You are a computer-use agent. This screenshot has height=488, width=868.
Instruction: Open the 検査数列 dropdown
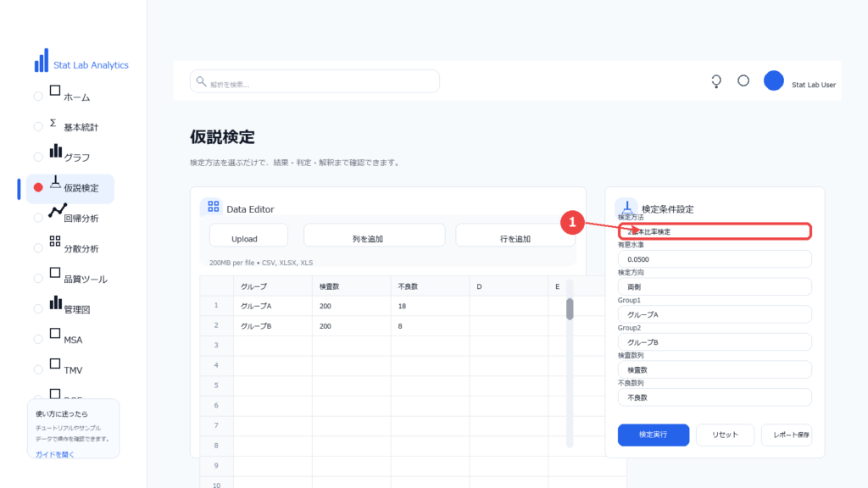[715, 369]
